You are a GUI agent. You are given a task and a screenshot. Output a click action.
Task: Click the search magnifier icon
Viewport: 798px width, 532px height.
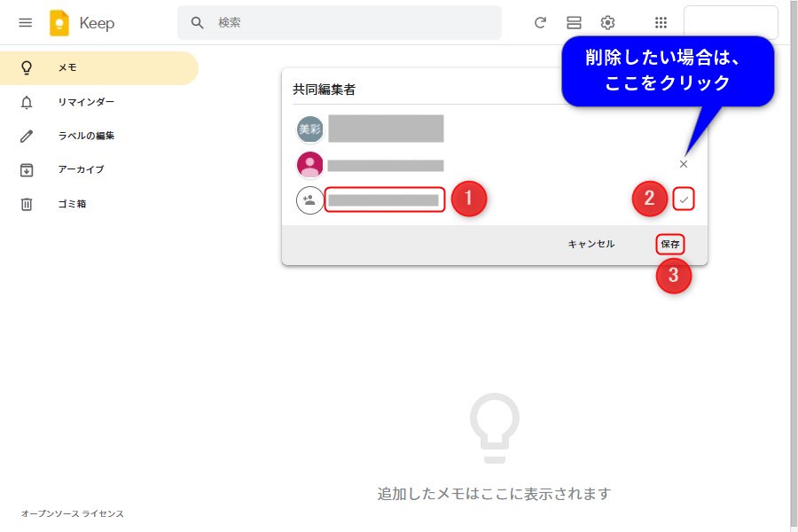point(198,23)
